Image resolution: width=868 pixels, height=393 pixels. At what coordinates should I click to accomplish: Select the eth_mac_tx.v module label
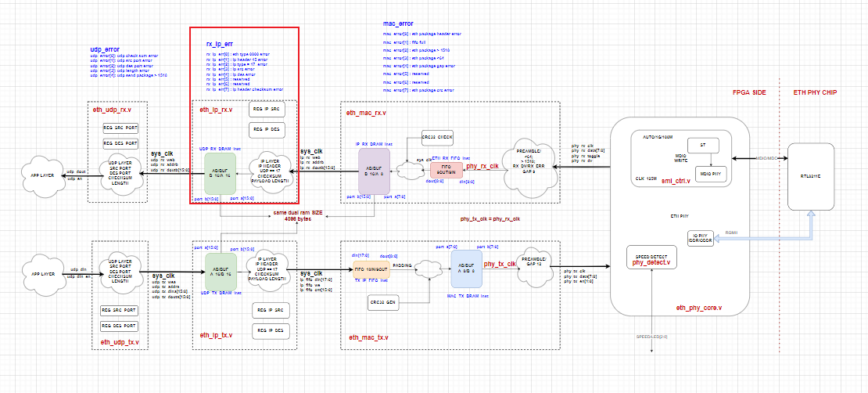368,337
